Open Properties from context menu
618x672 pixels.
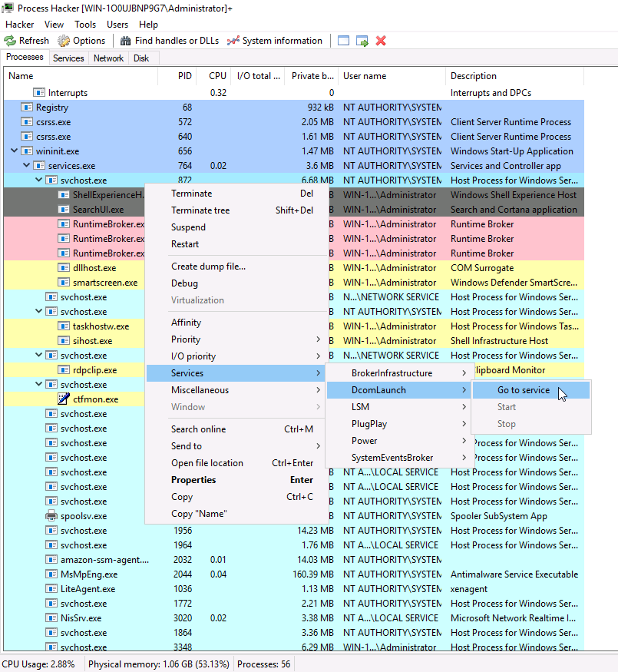236,480
